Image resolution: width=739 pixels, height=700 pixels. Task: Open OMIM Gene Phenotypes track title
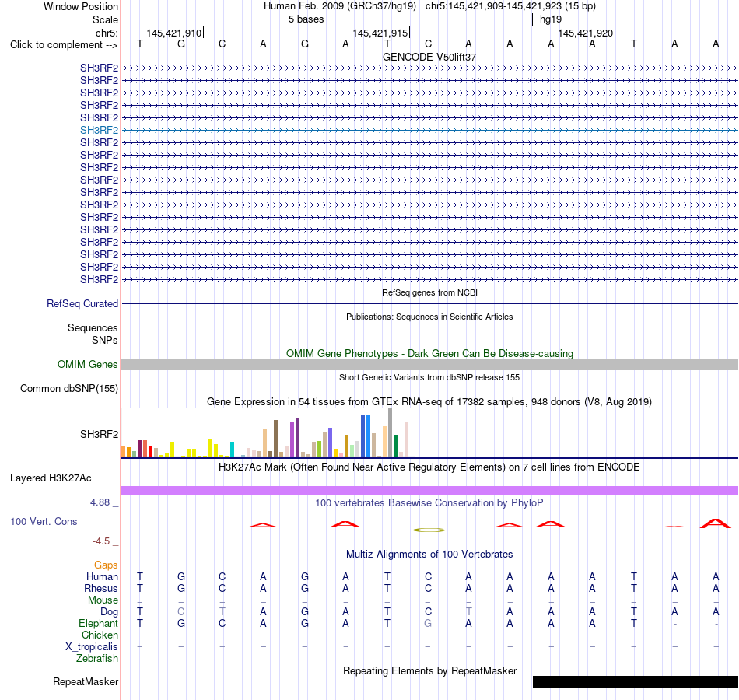[429, 354]
